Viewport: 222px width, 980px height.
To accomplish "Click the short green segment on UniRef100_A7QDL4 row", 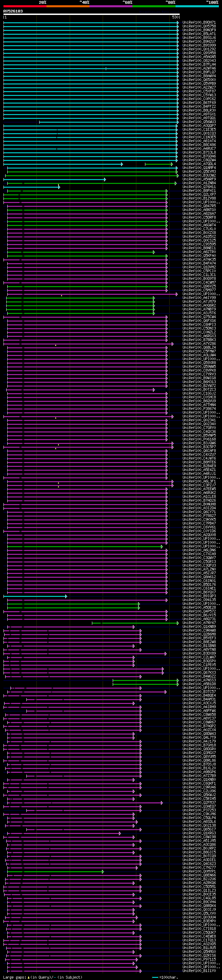I will click(x=159, y=164).
